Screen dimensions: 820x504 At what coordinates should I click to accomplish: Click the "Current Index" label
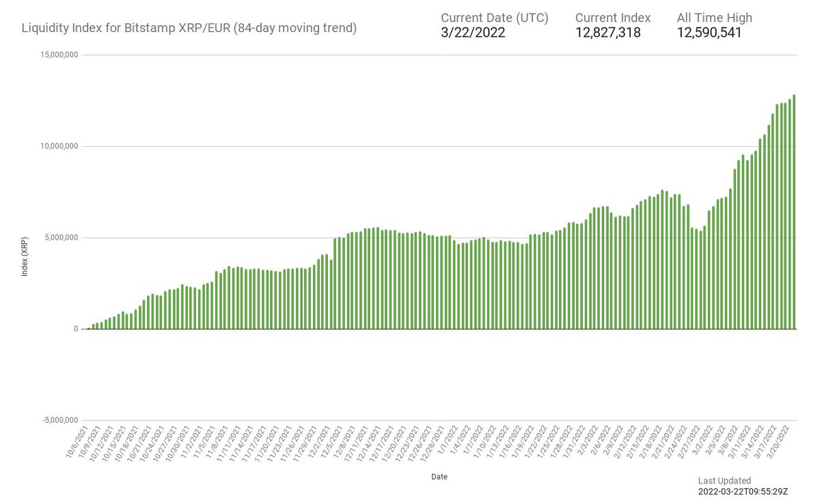pos(613,18)
